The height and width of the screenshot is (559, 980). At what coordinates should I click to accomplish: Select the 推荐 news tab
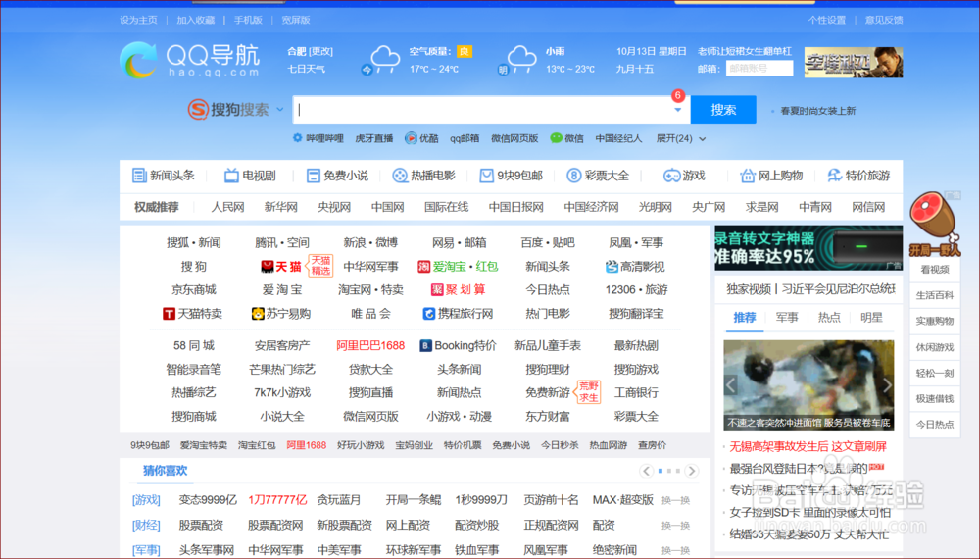pos(745,318)
